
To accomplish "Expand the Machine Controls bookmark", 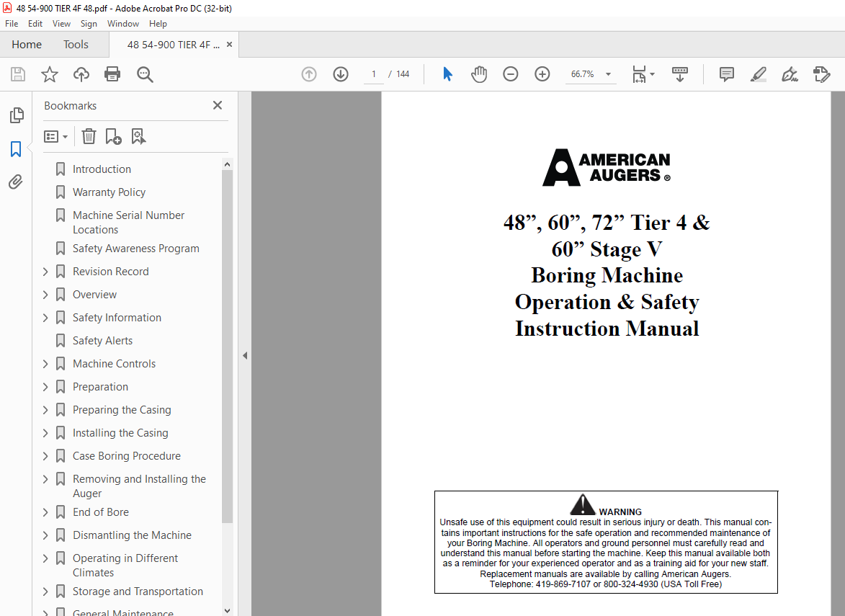I will coord(45,364).
